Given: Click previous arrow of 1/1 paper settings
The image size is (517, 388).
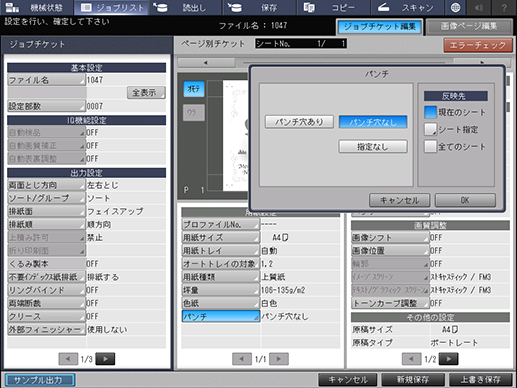Looking at the screenshot, I should [x=242, y=359].
